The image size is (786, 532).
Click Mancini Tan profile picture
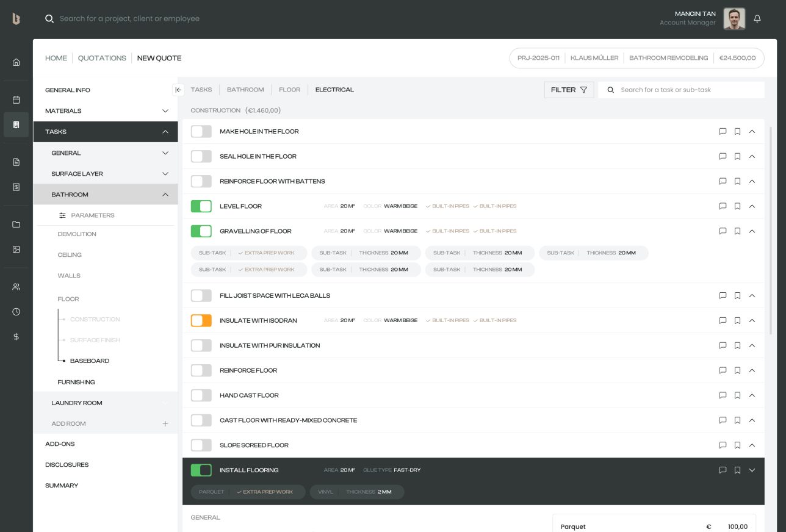[734, 19]
